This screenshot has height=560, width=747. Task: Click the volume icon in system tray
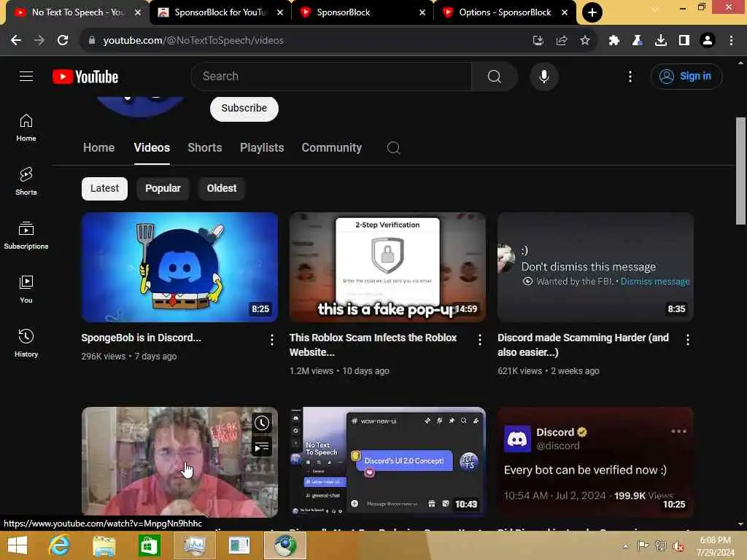point(678,545)
